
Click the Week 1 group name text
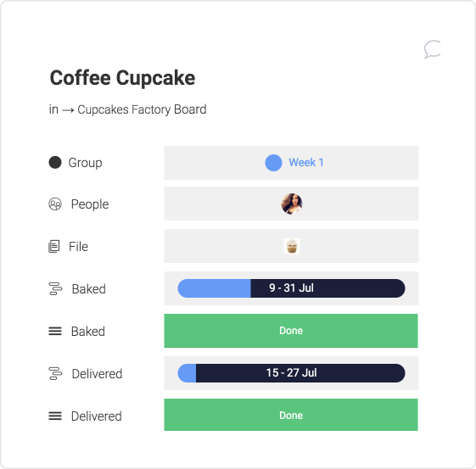[306, 162]
